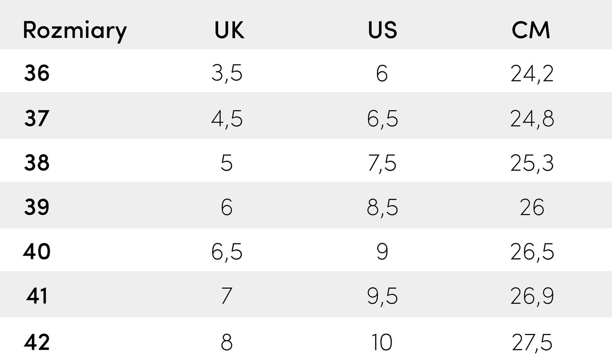
Task: Select size 37 row label
Action: tap(37, 118)
